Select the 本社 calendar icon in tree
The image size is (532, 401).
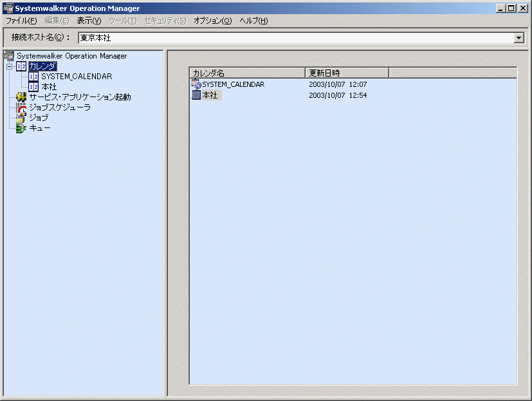(33, 87)
